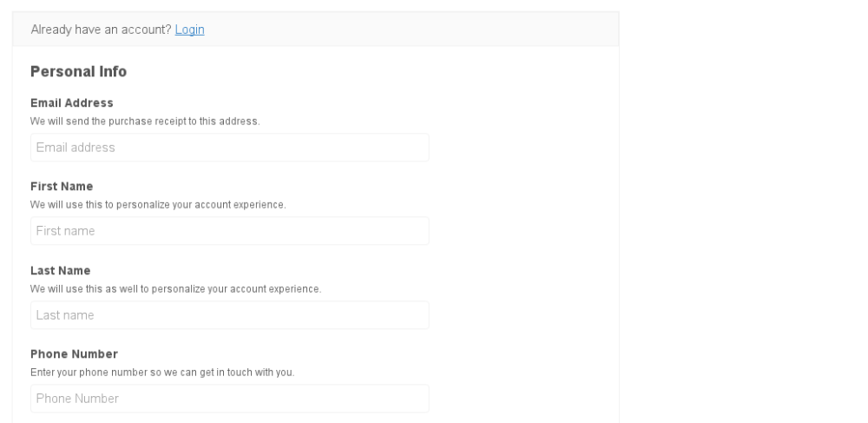
Task: Click the "Already have an account?" text
Action: coord(101,30)
